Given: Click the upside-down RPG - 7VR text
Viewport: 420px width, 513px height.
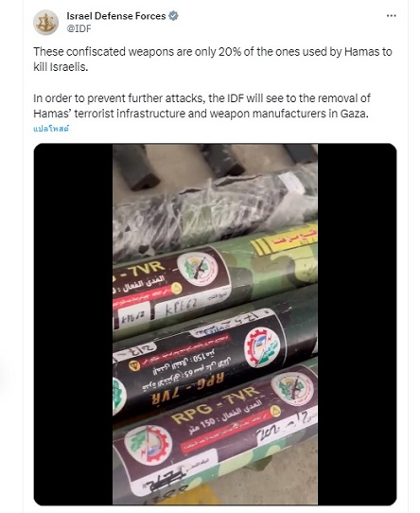Looking at the screenshot, I should (186, 388).
